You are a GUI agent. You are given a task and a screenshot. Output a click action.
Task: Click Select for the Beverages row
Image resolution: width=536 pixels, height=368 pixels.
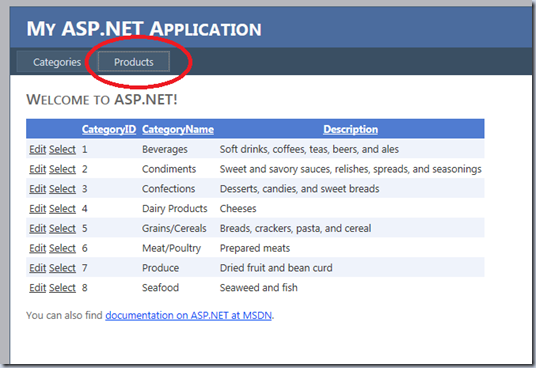click(62, 149)
